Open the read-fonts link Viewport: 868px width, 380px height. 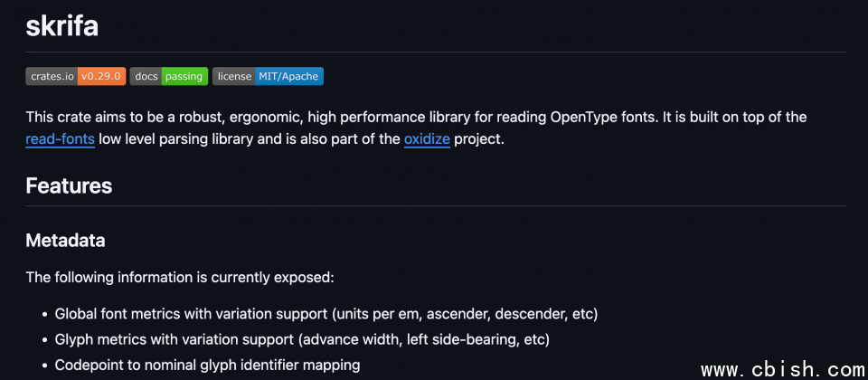click(x=60, y=140)
